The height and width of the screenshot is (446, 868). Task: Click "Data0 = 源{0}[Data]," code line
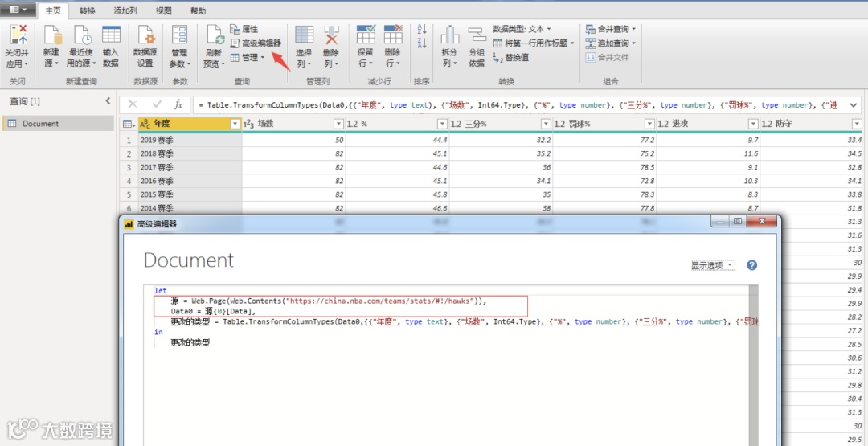point(213,312)
